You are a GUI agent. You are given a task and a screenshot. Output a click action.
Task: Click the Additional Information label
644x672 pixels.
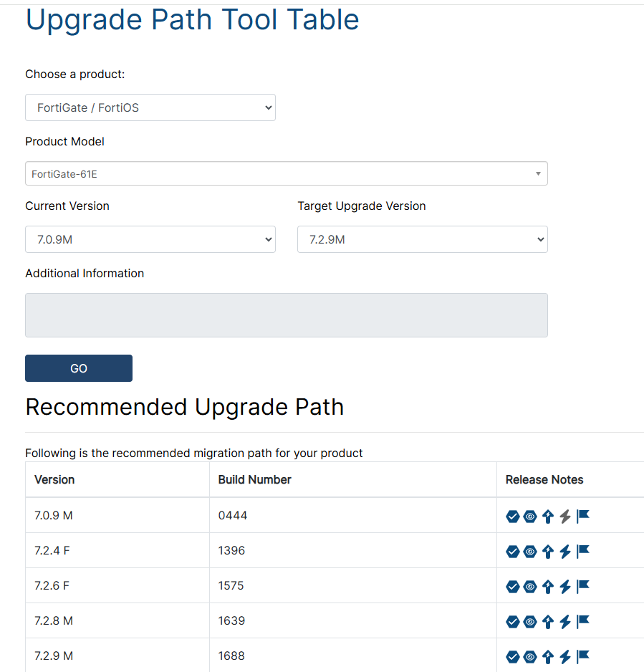coord(85,273)
